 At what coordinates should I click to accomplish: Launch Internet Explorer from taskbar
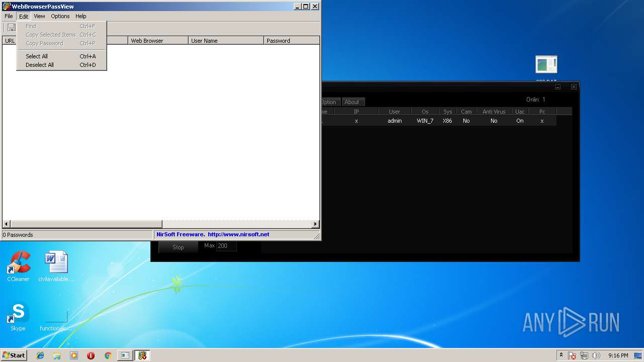40,355
